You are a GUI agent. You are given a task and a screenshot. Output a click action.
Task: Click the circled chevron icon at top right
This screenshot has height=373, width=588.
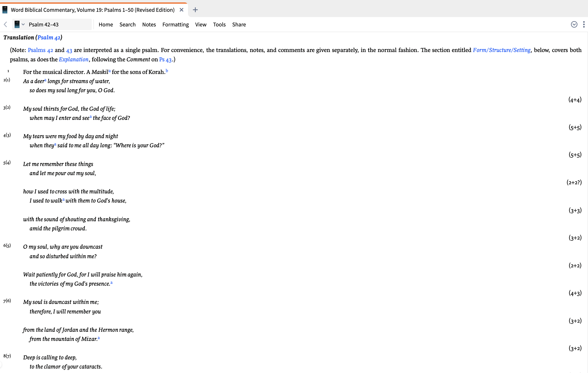point(574,24)
